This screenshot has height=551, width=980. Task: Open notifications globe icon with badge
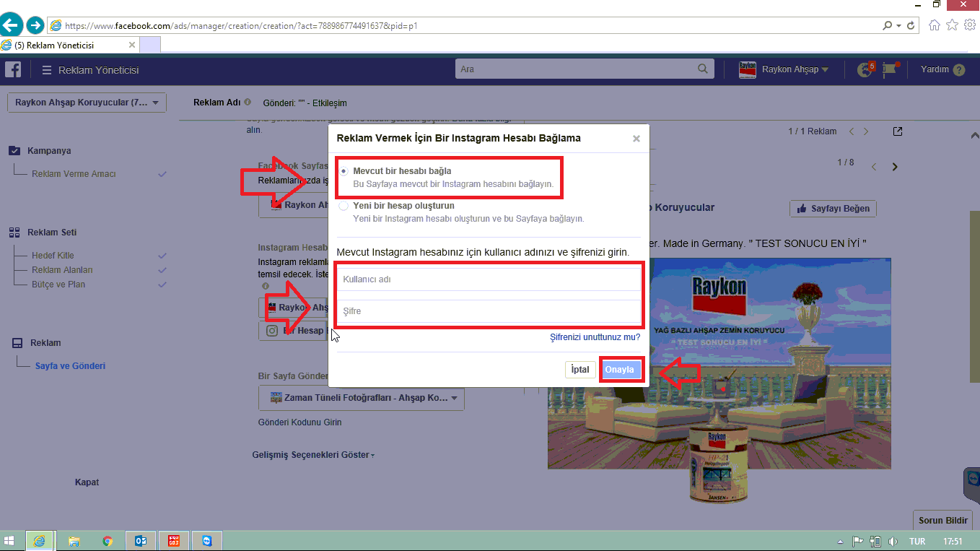pyautogui.click(x=865, y=69)
